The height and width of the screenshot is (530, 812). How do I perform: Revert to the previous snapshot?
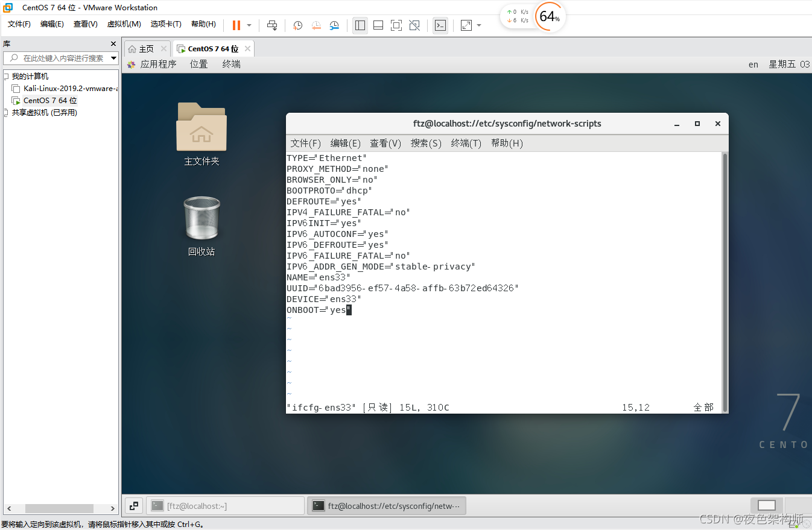coord(316,25)
